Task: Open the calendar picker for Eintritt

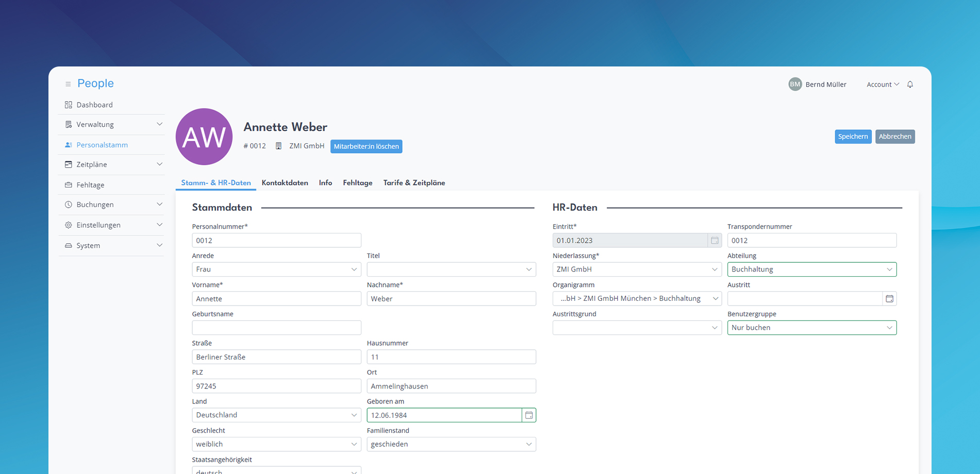Action: 714,240
